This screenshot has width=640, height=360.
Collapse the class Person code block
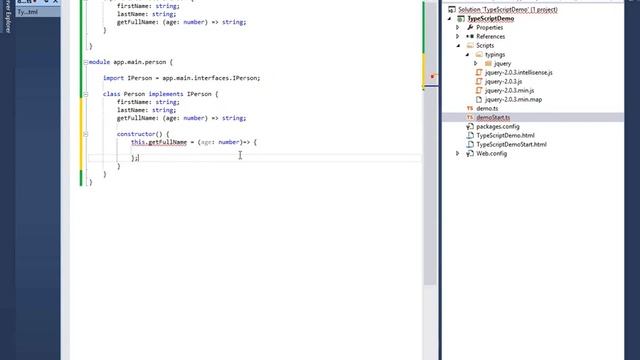click(85, 94)
